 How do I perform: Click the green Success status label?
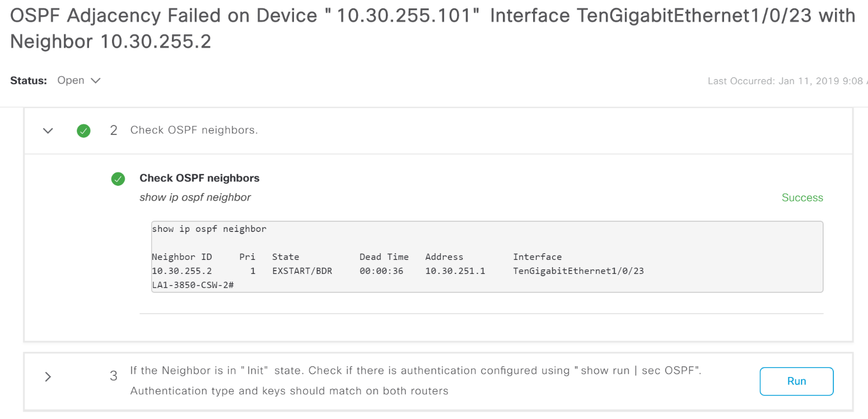[802, 198]
